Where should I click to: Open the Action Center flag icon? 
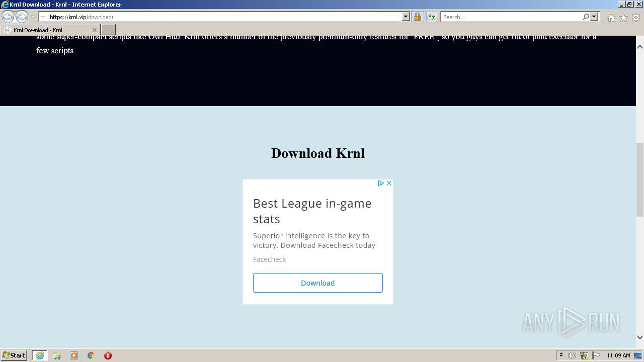pos(596,355)
